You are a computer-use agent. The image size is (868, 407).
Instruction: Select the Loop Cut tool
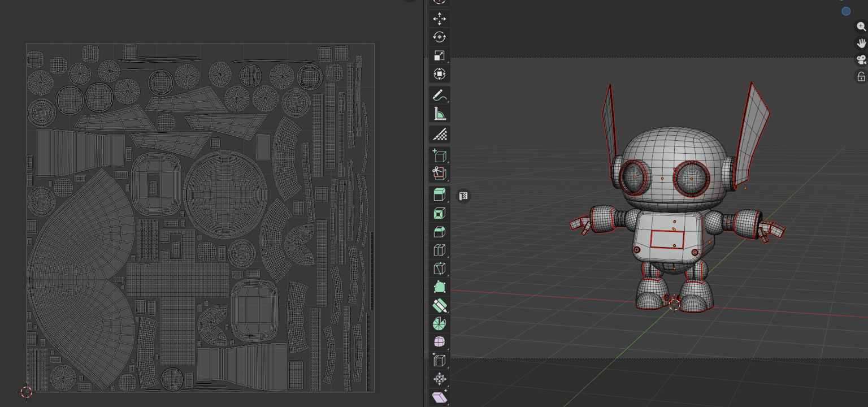coord(439,250)
